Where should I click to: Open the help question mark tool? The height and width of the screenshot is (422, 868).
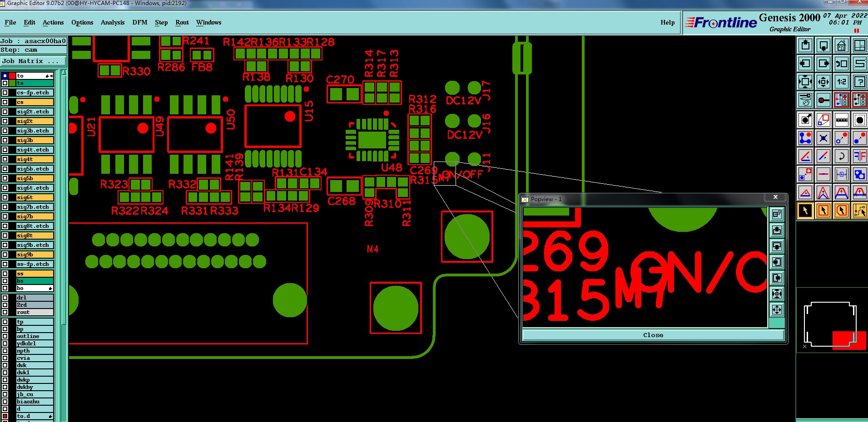pos(859,82)
